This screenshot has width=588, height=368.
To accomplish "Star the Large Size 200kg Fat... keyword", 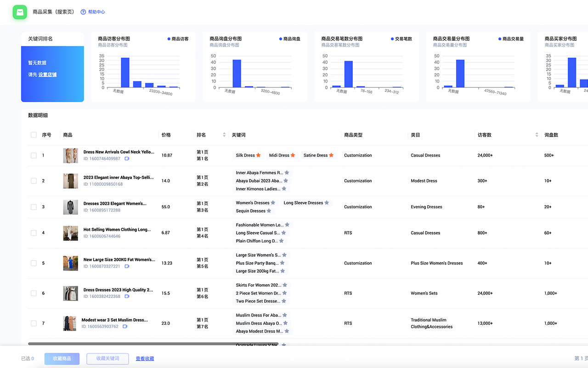I will (x=283, y=271).
